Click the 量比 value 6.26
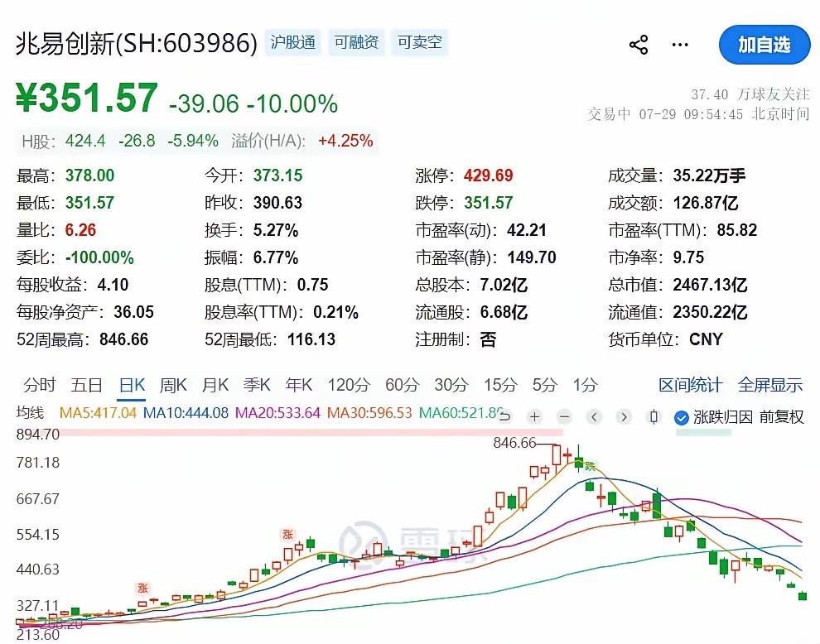820x644 pixels. click(x=80, y=230)
